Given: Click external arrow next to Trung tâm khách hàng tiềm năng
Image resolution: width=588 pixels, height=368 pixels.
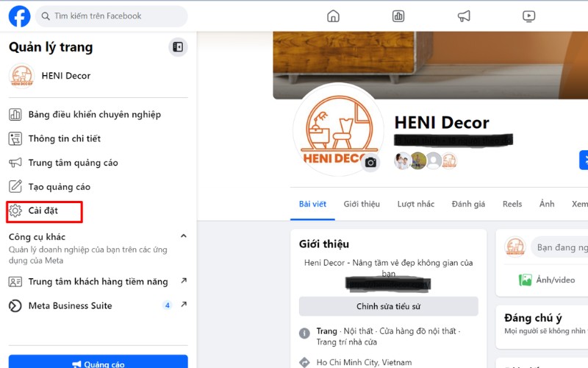Looking at the screenshot, I should point(184,280).
